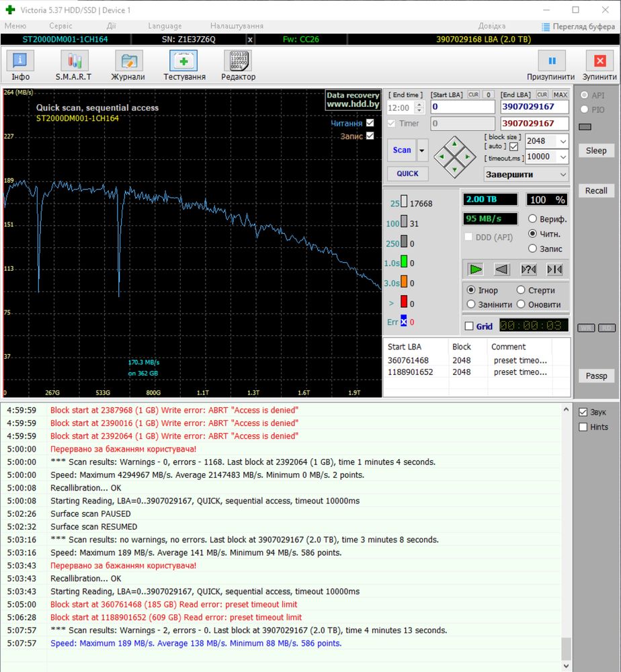Click the End time spinner arrows
The height and width of the screenshot is (672, 621).
(x=419, y=108)
